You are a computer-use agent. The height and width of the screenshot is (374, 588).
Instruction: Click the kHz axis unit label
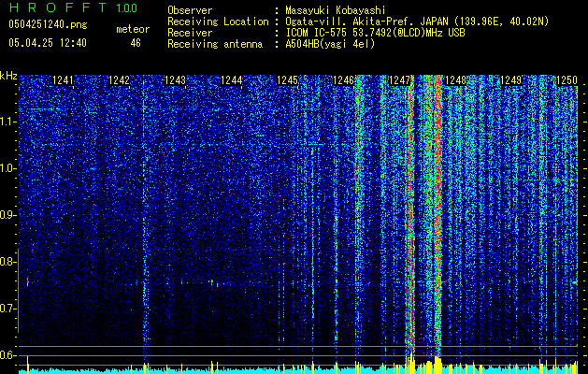(x=8, y=76)
